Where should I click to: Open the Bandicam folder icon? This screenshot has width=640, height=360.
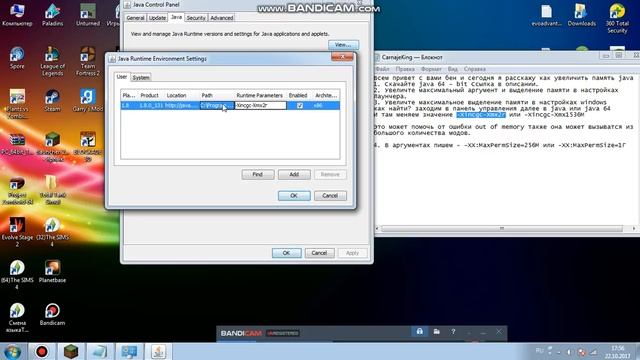[436, 331]
